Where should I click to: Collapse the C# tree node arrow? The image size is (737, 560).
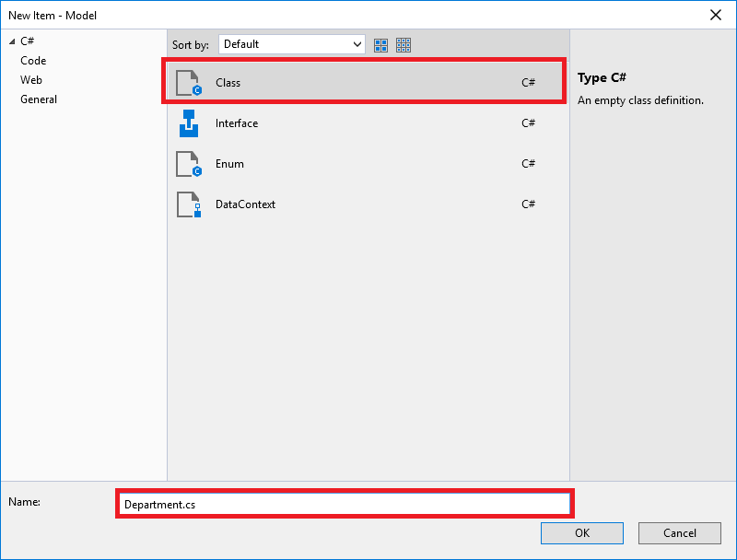click(12, 41)
